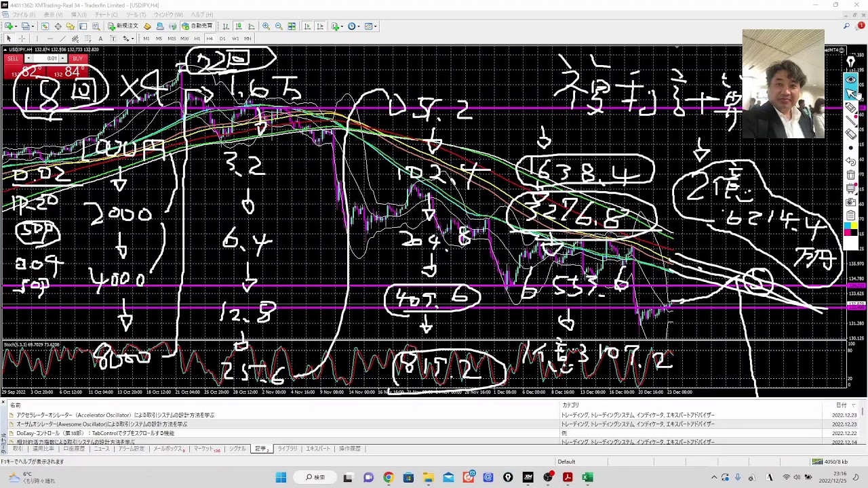Screen dimensions: 868x488
Task: Take screenshot with overlay camera icon
Action: click(x=851, y=202)
